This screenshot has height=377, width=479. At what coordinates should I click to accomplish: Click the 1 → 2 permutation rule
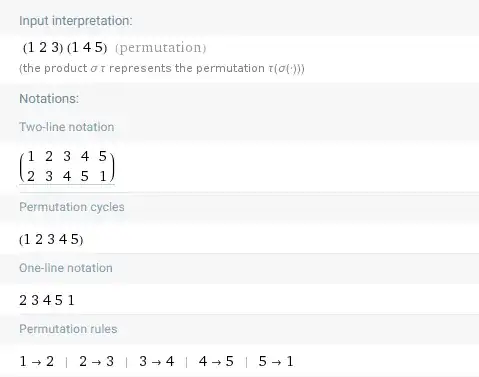click(37, 361)
